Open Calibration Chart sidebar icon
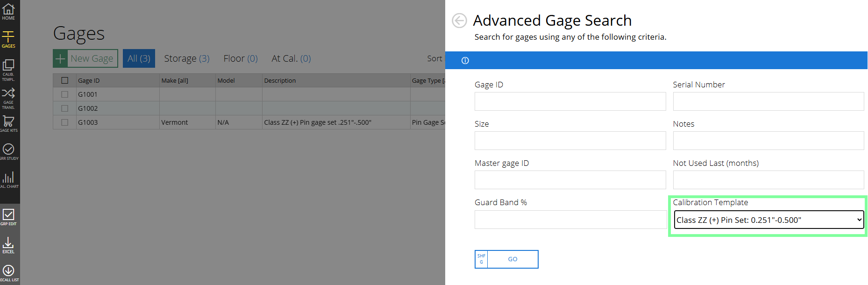Viewport: 868px width, 285px height. [8, 180]
